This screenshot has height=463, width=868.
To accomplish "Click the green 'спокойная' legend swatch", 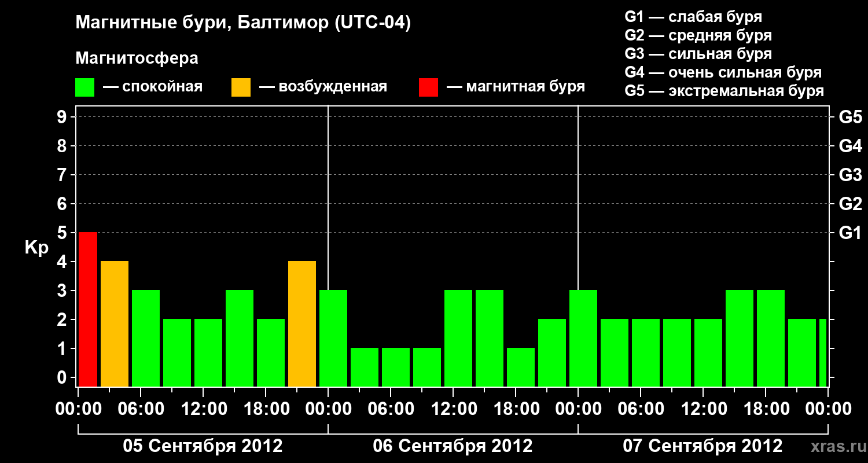I will (85, 87).
